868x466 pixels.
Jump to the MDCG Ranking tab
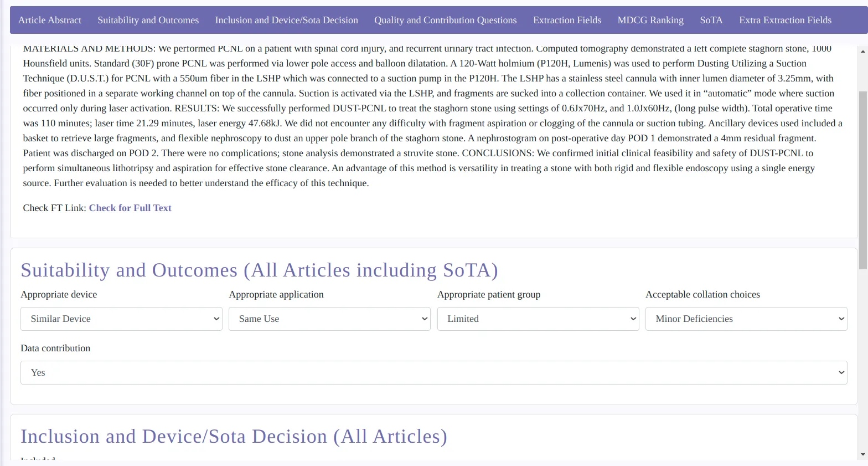click(x=650, y=20)
